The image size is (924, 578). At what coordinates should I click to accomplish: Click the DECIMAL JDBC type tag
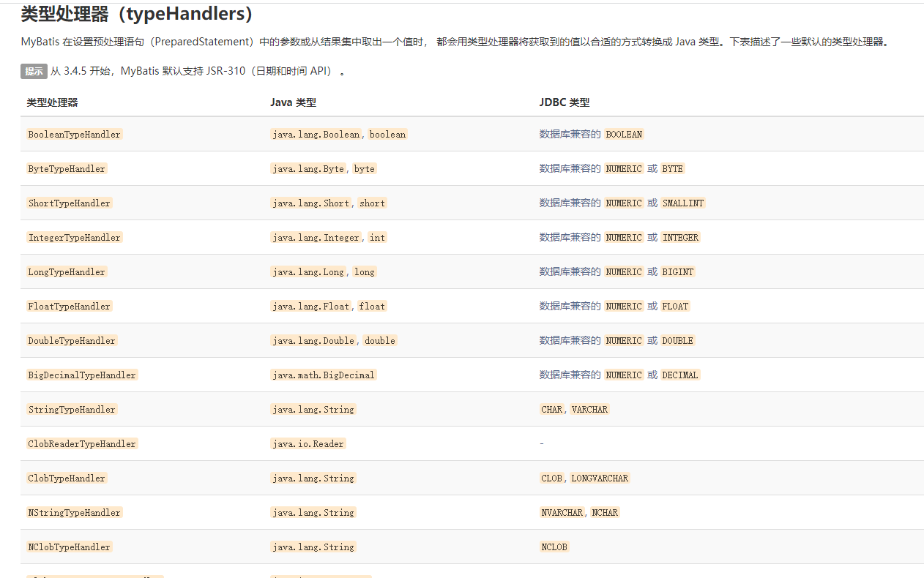click(681, 375)
